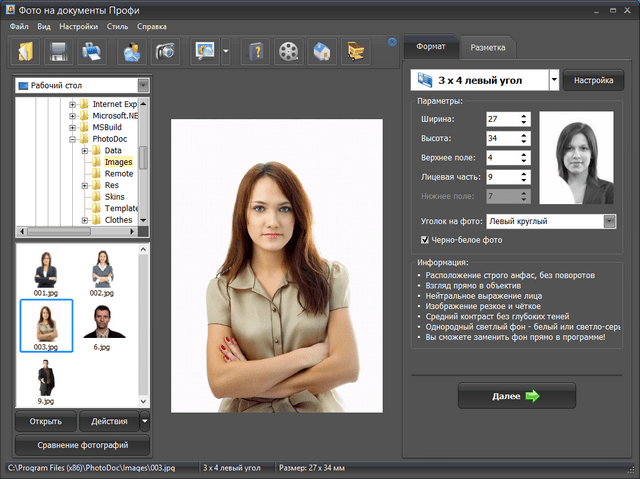
Task: Click the help book icon
Action: [256, 50]
